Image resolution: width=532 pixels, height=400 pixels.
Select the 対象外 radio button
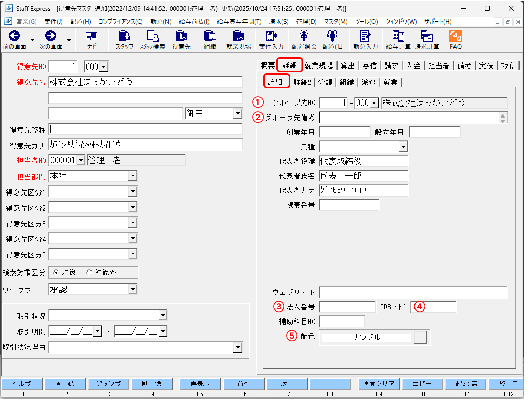[89, 272]
